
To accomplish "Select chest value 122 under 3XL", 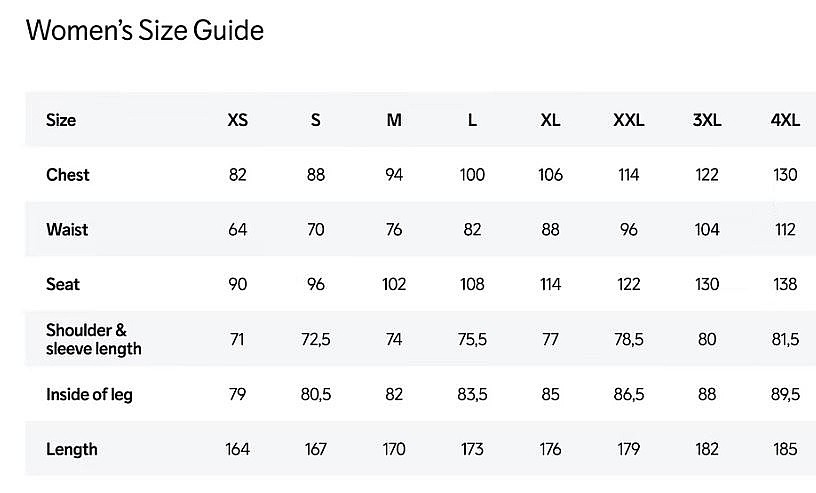I will 707,175.
